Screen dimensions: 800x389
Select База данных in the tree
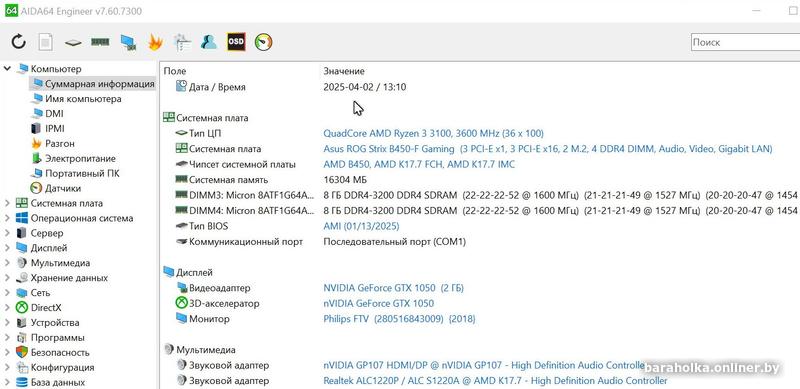click(57, 382)
